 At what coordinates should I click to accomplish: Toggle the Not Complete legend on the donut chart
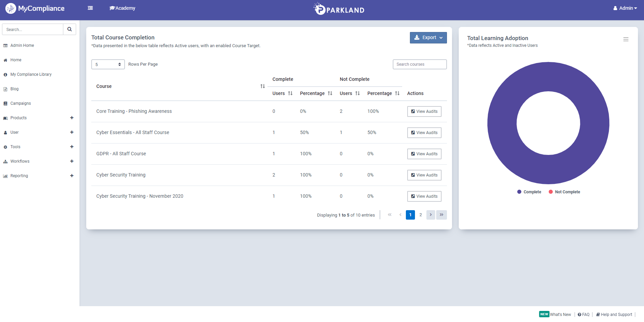564,192
